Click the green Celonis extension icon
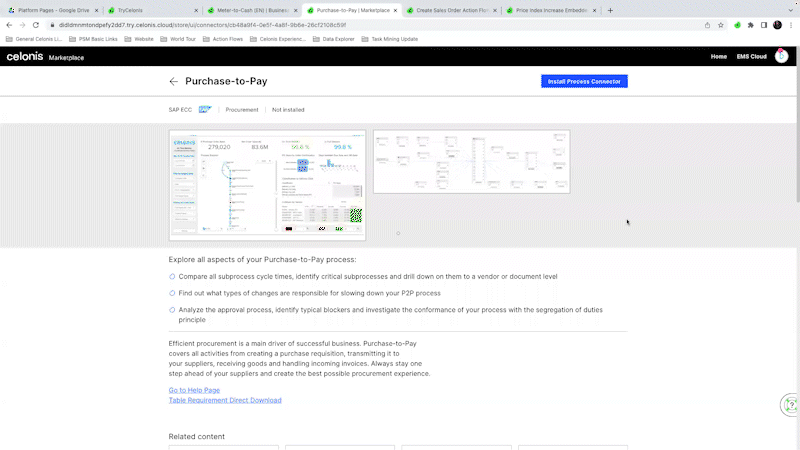This screenshot has width=800, height=450. (737, 25)
